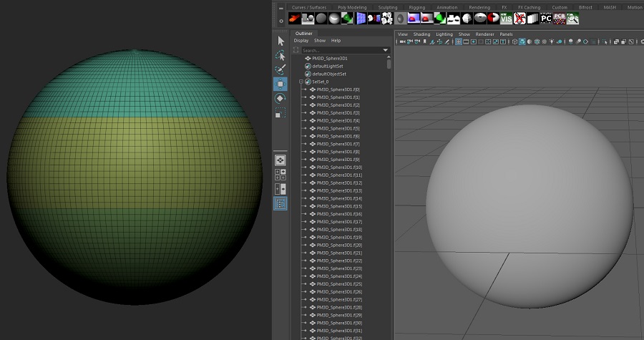Viewport: 644px width, 340px height.
Task: Click the Isolate Select viewport icon
Action: click(x=605, y=42)
